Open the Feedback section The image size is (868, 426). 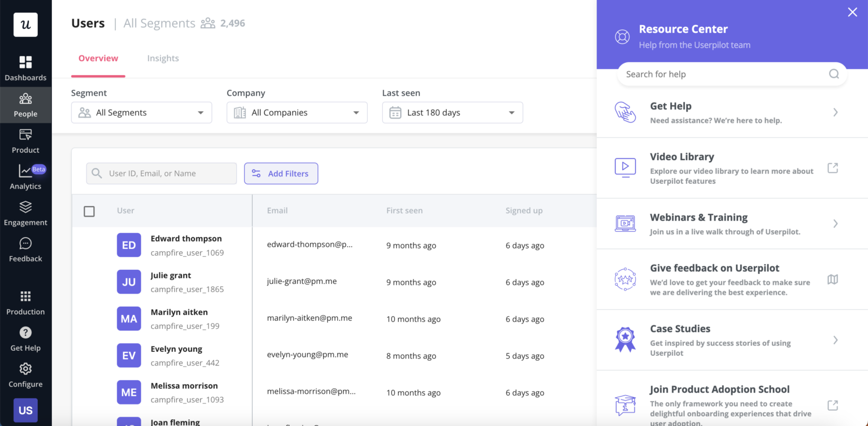point(25,249)
